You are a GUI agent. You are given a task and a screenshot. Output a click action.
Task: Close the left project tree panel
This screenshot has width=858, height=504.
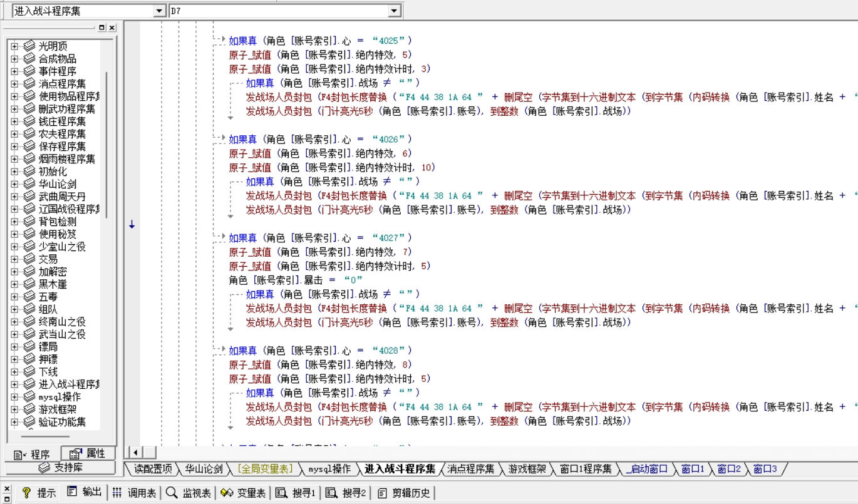112,28
